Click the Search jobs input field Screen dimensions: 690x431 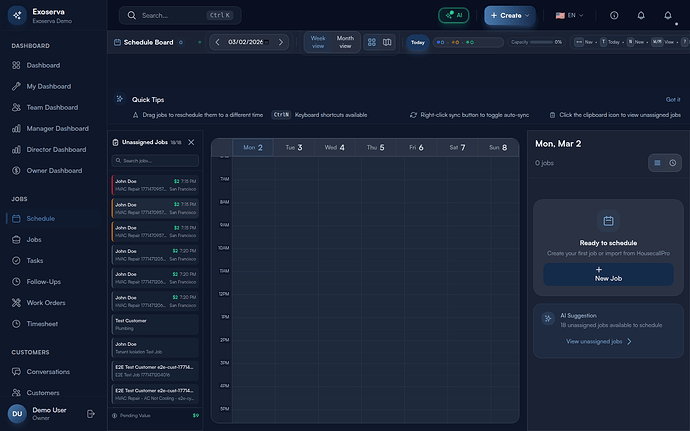coord(156,160)
